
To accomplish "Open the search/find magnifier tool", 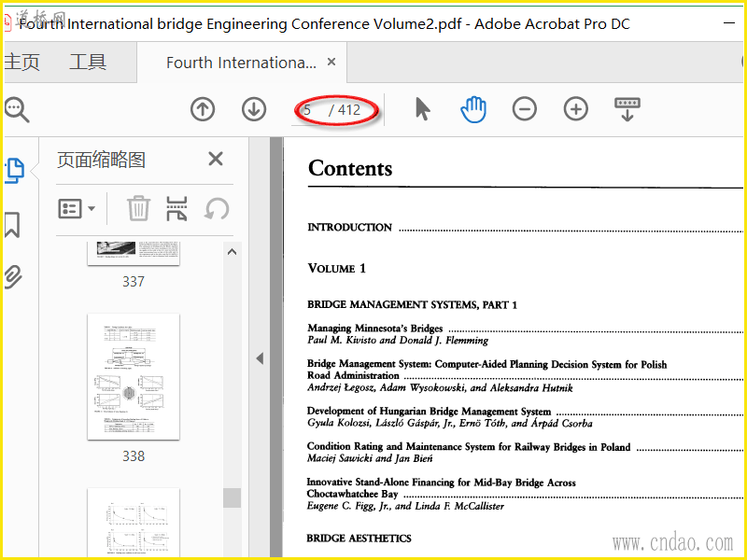I will 17,110.
